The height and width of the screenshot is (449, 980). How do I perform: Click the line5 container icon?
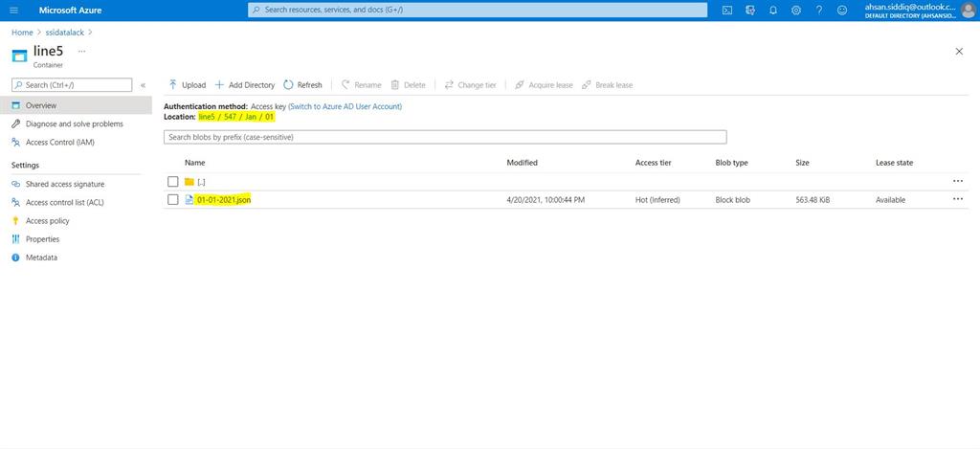coord(19,55)
